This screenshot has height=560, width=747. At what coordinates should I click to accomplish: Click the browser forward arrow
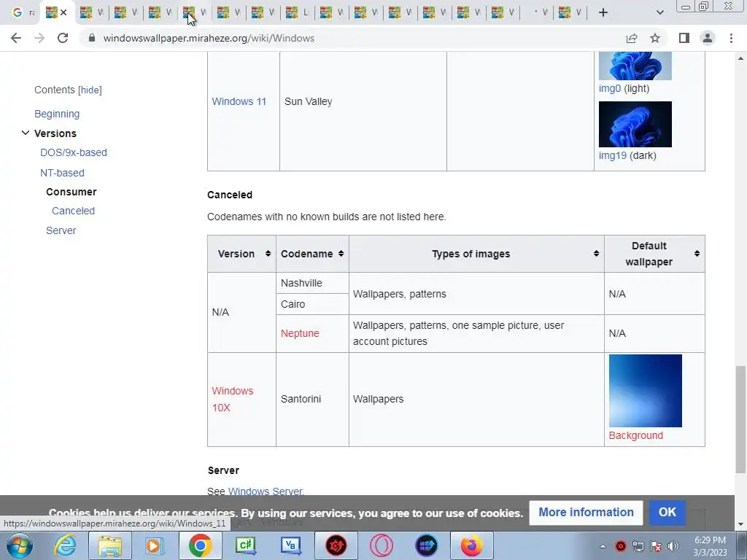point(39,38)
